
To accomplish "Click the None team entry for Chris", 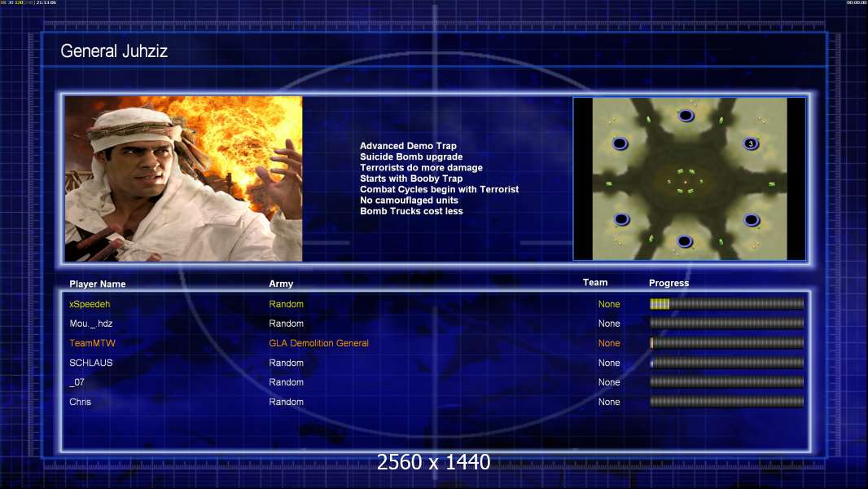I will click(x=609, y=402).
